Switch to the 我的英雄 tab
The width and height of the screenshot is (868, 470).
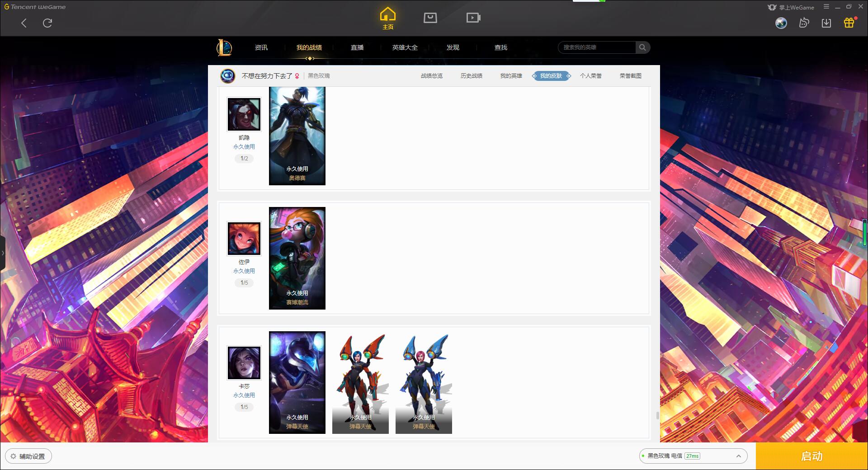pos(511,76)
